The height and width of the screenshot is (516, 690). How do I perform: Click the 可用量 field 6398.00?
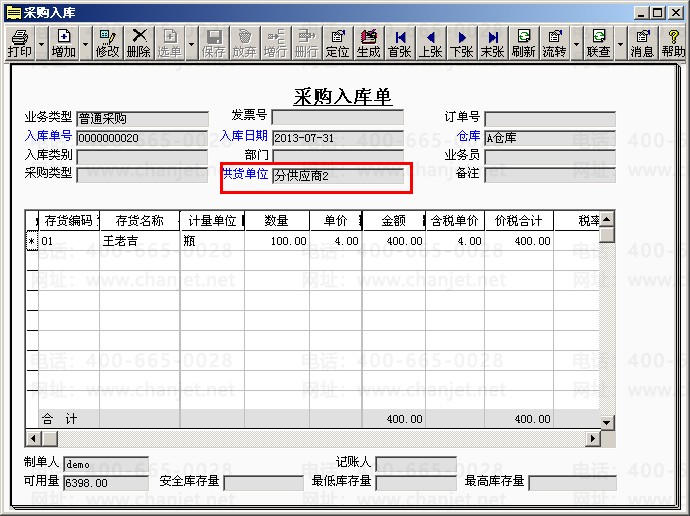[106, 483]
